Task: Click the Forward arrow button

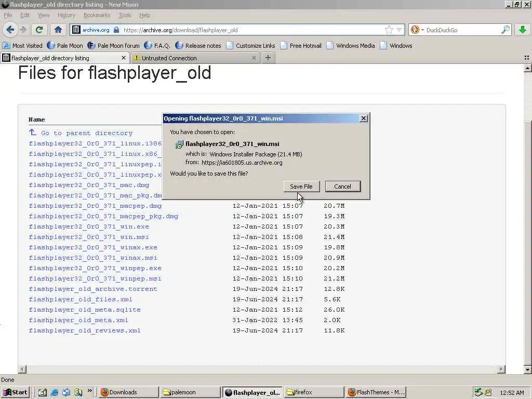Action: point(23,30)
